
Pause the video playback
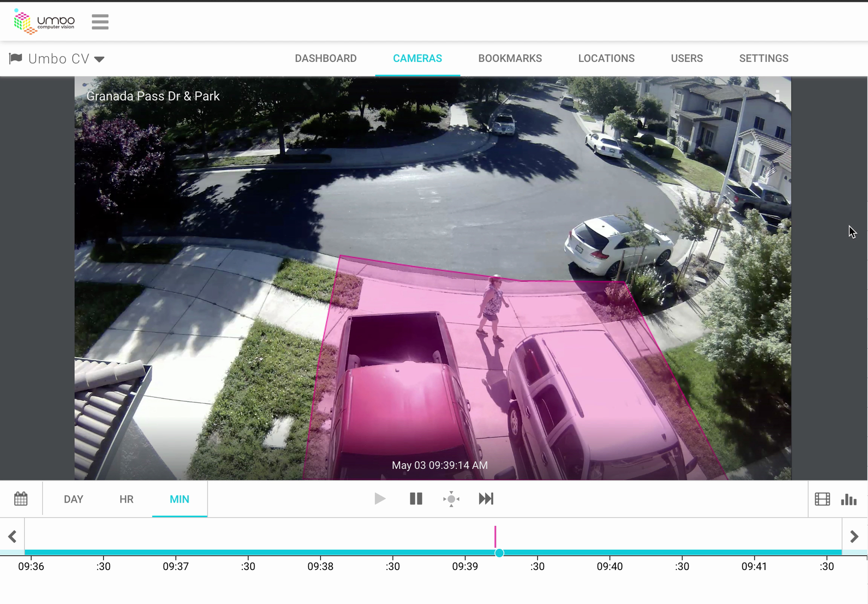pyautogui.click(x=416, y=499)
